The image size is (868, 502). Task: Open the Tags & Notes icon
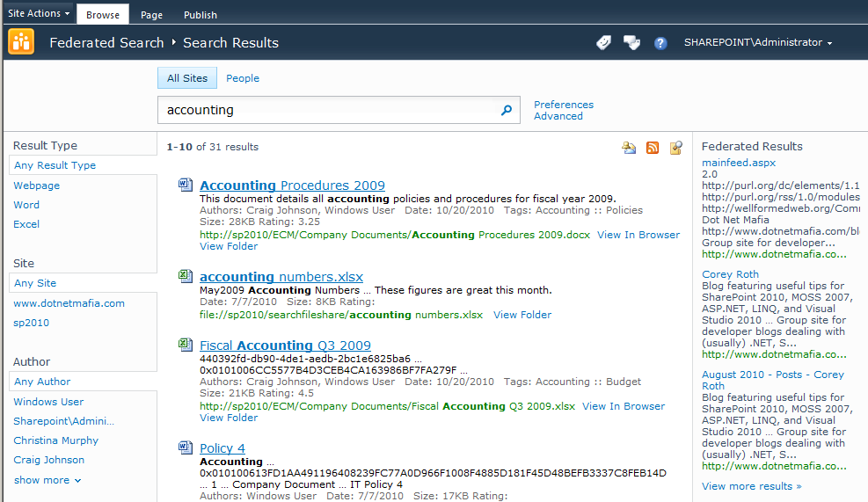tap(631, 42)
